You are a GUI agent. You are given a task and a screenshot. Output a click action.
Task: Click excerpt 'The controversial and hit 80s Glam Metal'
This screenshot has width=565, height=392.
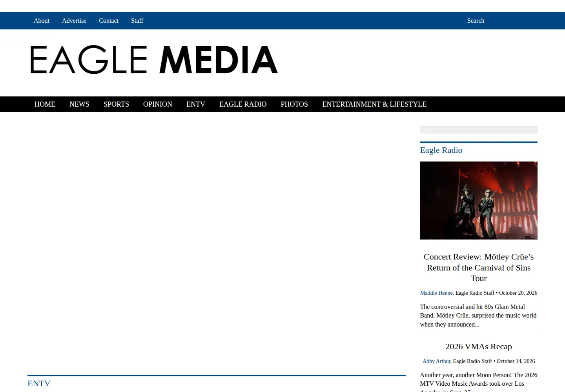point(472,307)
